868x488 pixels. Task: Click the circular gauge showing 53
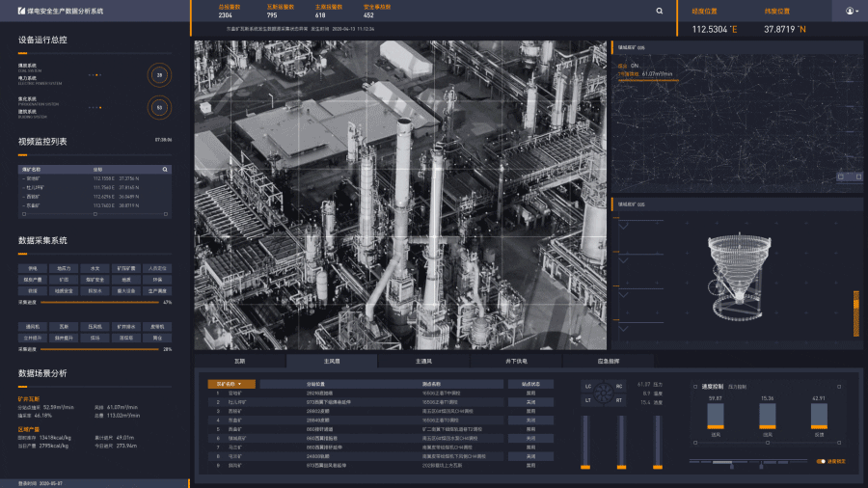pyautogui.click(x=159, y=107)
